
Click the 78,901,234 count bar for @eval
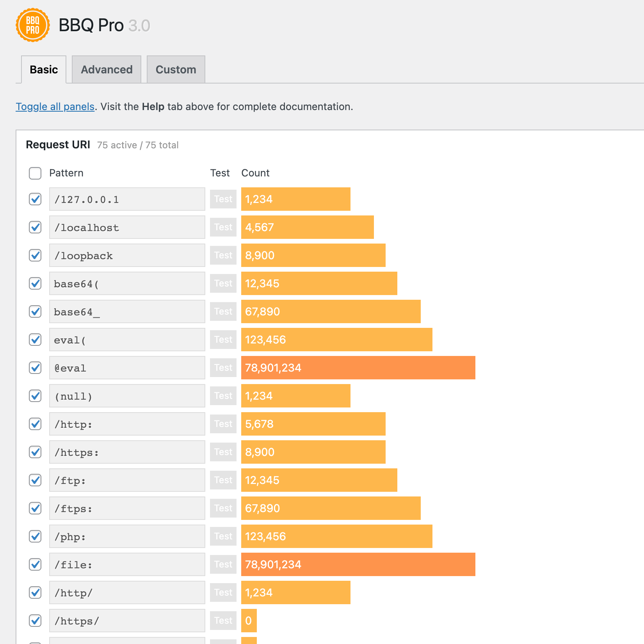point(358,368)
